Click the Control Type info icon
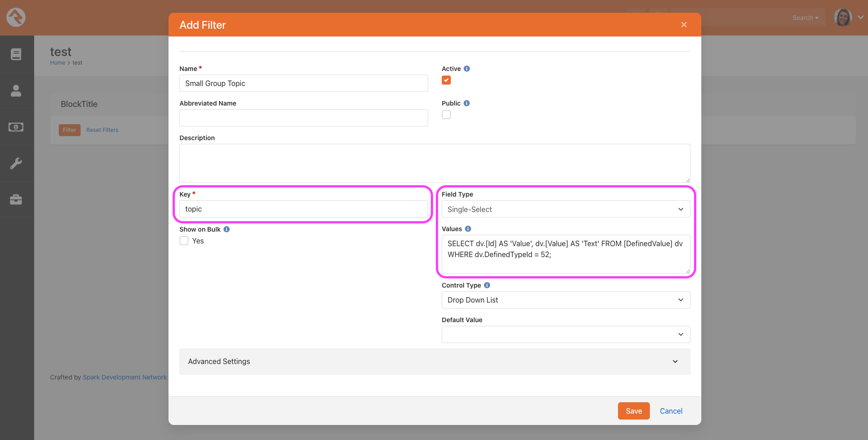This screenshot has width=868, height=440. click(x=487, y=285)
